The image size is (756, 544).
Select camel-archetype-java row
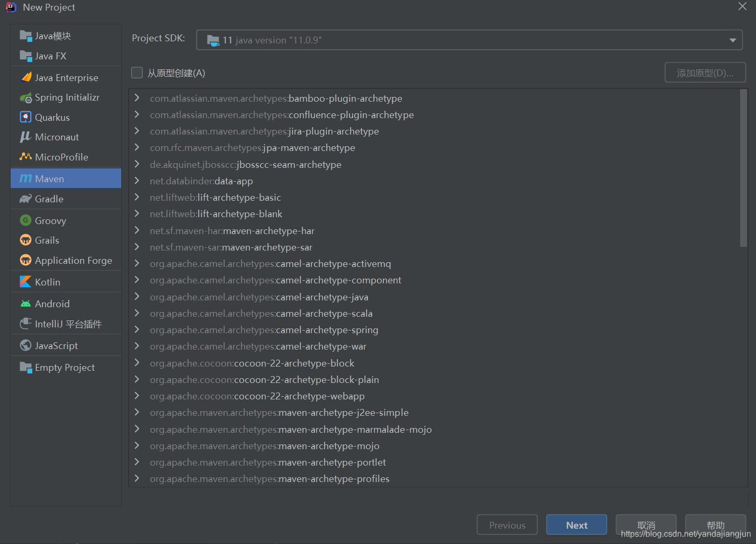pyautogui.click(x=434, y=297)
